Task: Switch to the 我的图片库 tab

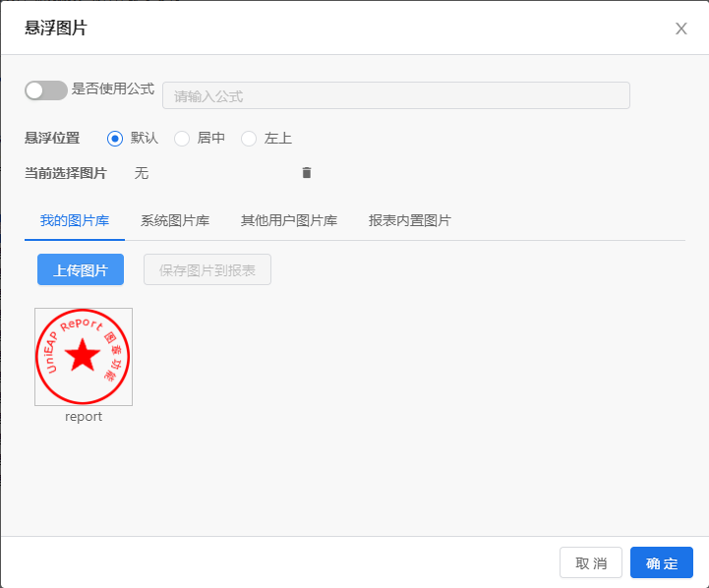Action: click(75, 220)
